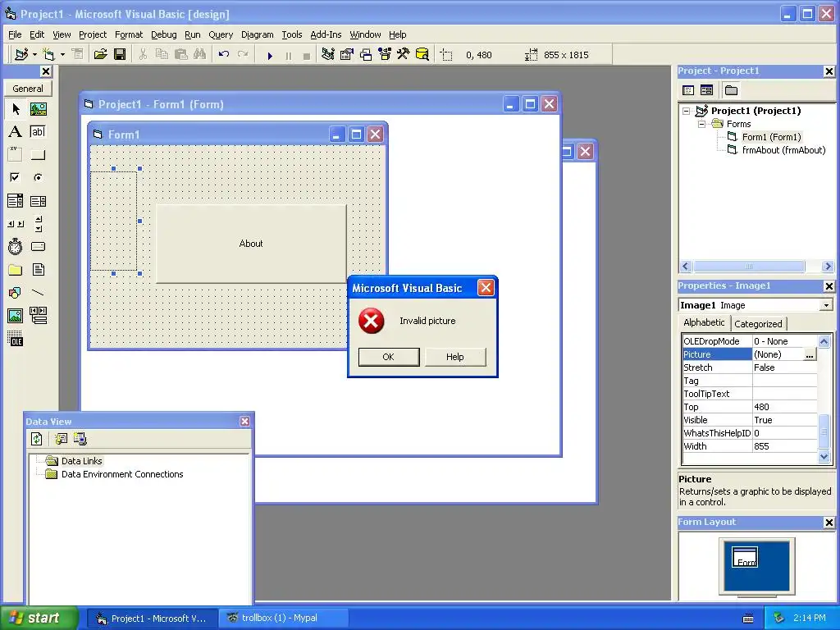Switch to Categorized properties tab

tap(758, 323)
